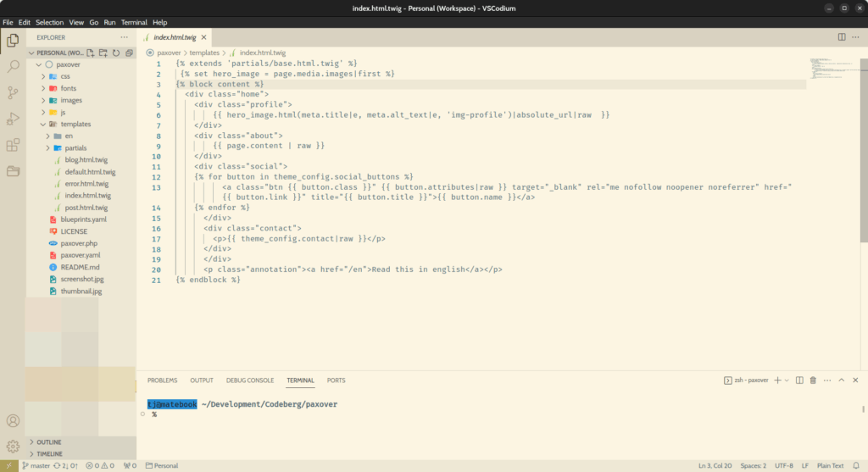Viewport: 868px width, 472px height.
Task: Expand the OUTLINE section
Action: [81, 442]
